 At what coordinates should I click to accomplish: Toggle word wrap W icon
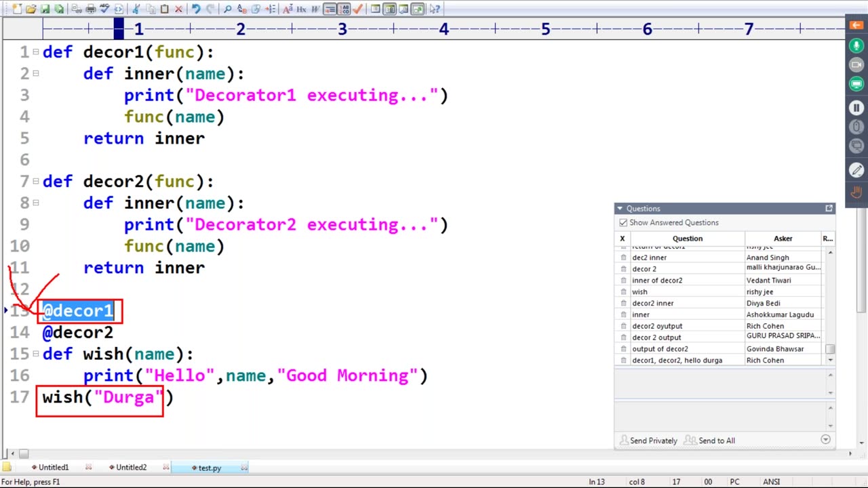(x=315, y=9)
